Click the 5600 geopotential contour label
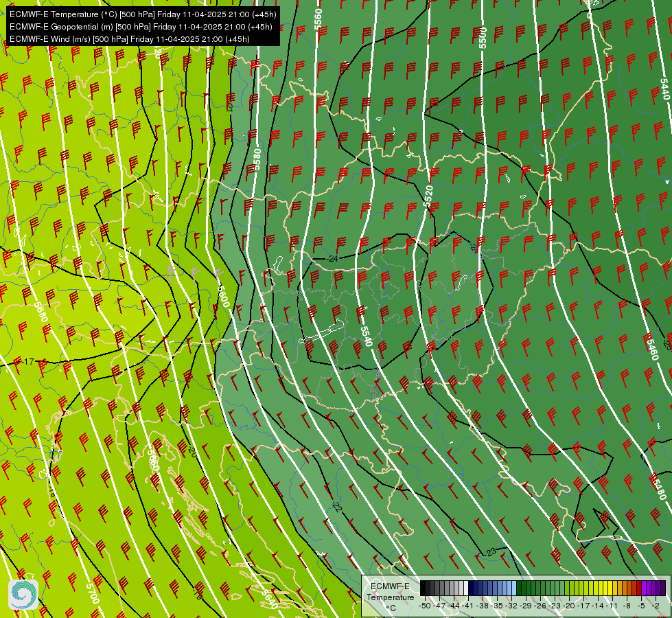Viewport: 672px width, 618px height. [223, 297]
